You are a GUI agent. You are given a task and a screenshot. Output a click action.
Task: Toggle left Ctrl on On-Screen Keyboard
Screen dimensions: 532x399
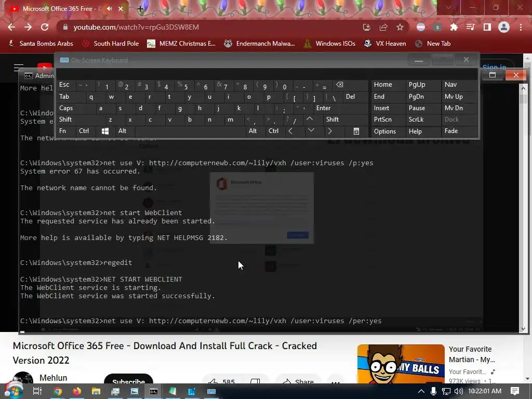click(85, 131)
